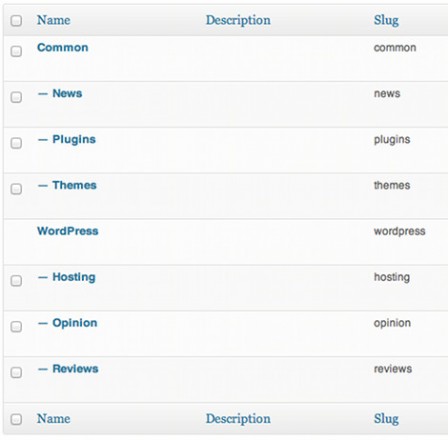This screenshot has width=448, height=440.
Task: Click the 'reviews' slug text
Action: click(393, 369)
